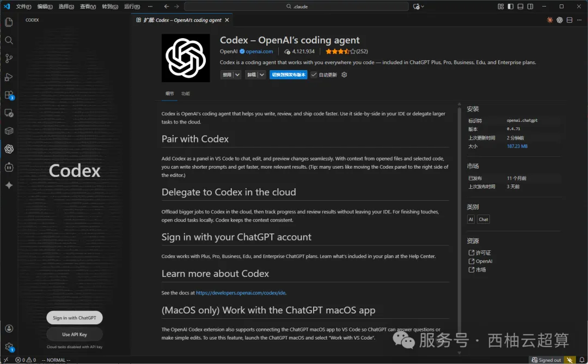Open the Explorer view in activity bar
The width and height of the screenshot is (588, 364).
point(9,22)
